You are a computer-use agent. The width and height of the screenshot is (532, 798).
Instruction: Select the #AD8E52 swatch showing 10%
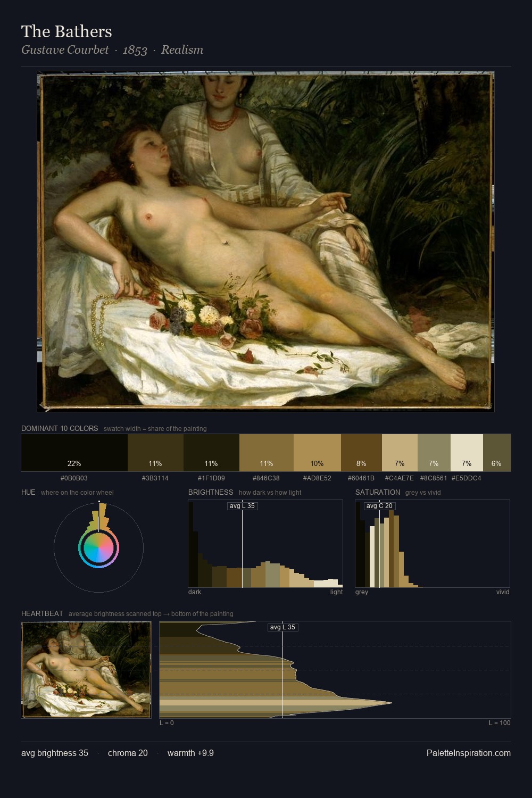click(x=317, y=453)
